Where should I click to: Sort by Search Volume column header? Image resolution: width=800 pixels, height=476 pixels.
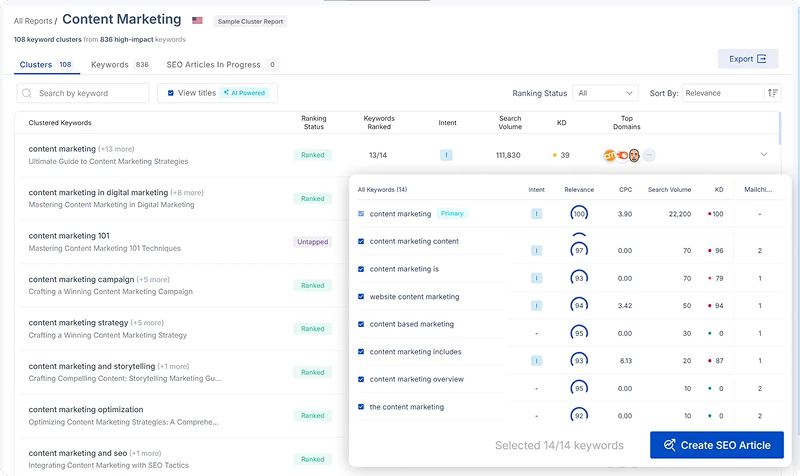tap(510, 122)
